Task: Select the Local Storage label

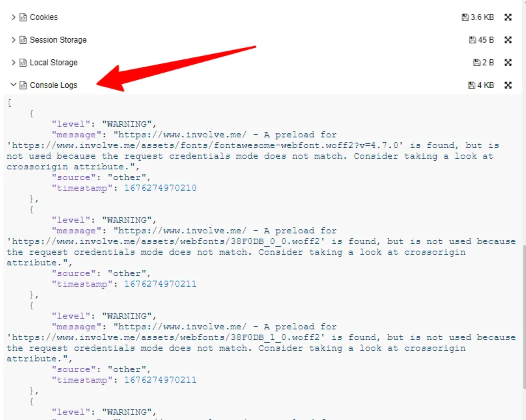Action: (54, 63)
